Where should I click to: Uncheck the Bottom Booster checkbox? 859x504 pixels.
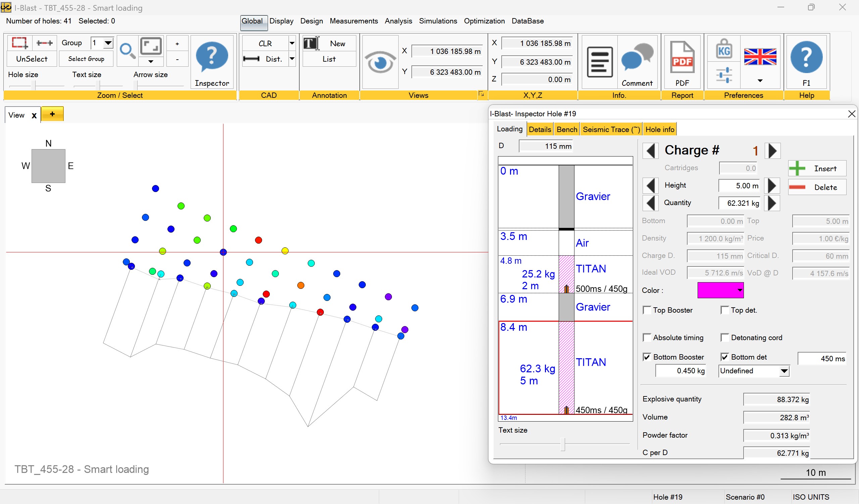tap(647, 357)
